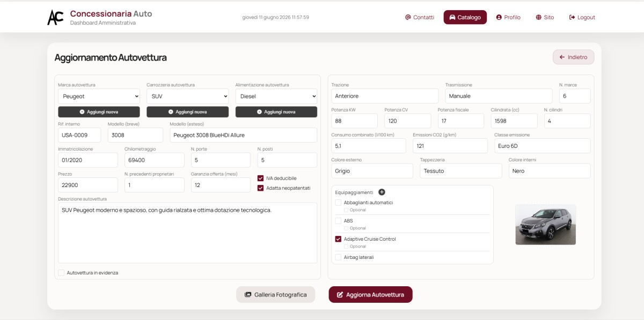
Task: Check Airbag laterali equipment
Action: pyautogui.click(x=338, y=257)
